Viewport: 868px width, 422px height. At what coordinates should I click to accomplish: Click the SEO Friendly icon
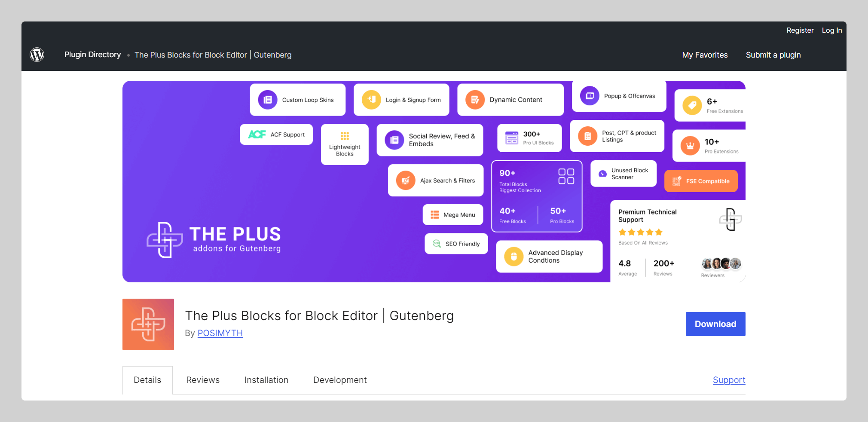point(437,244)
